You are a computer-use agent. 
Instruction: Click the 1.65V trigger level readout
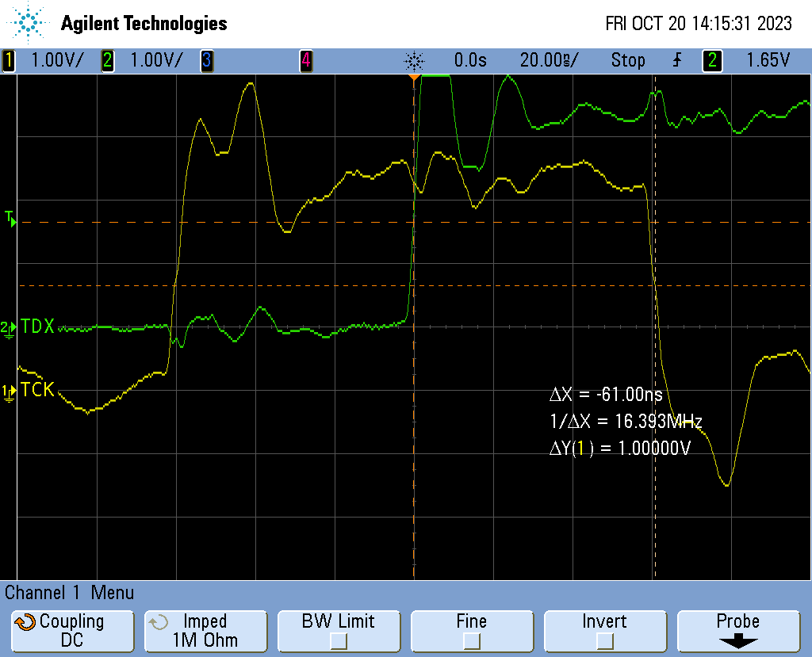(x=768, y=60)
